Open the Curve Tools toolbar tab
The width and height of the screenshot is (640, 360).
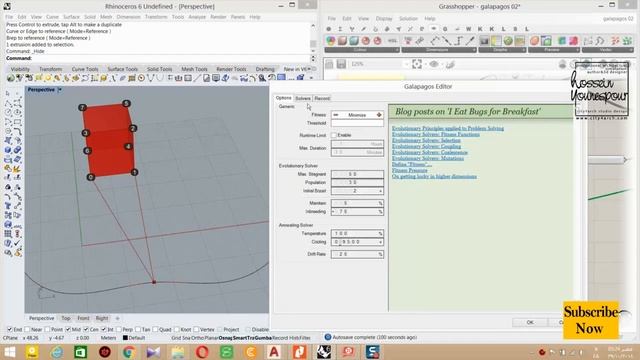pos(85,69)
